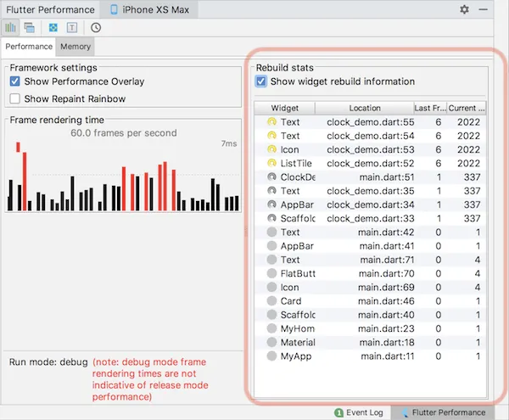Click gray circle icon for Icon main.dart:69
The height and width of the screenshot is (420, 509).
[x=271, y=288]
